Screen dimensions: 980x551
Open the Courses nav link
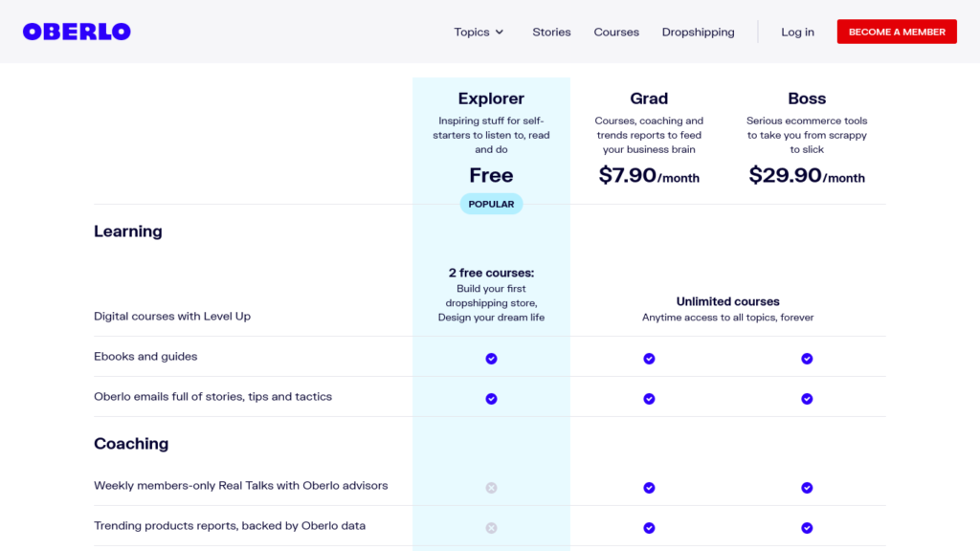coord(616,32)
